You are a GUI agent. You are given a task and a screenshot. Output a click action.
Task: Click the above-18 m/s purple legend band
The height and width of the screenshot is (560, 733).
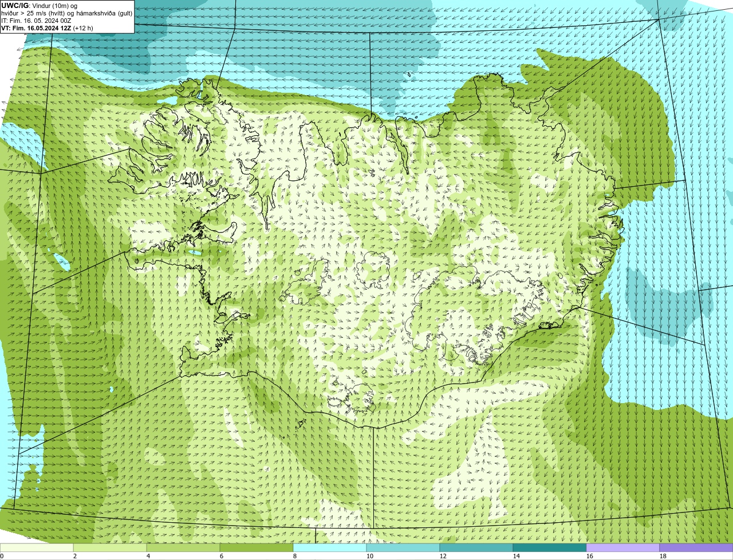696,548
